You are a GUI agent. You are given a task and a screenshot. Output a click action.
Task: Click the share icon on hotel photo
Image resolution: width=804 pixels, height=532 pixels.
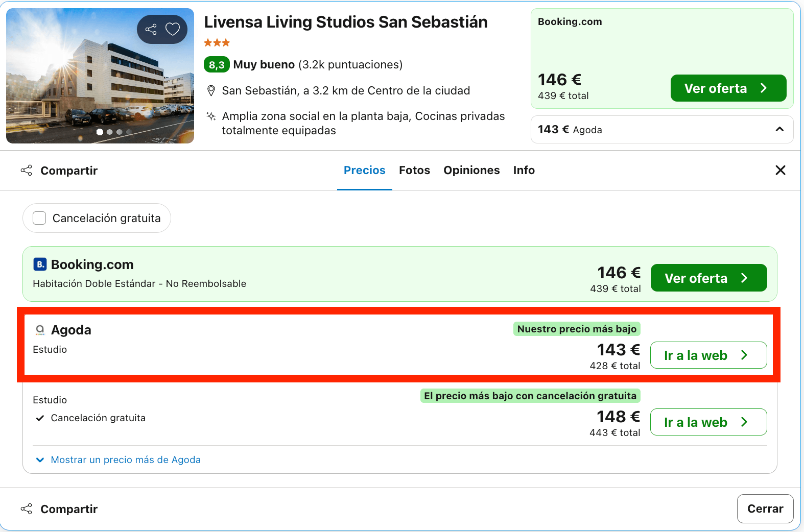pos(151,29)
